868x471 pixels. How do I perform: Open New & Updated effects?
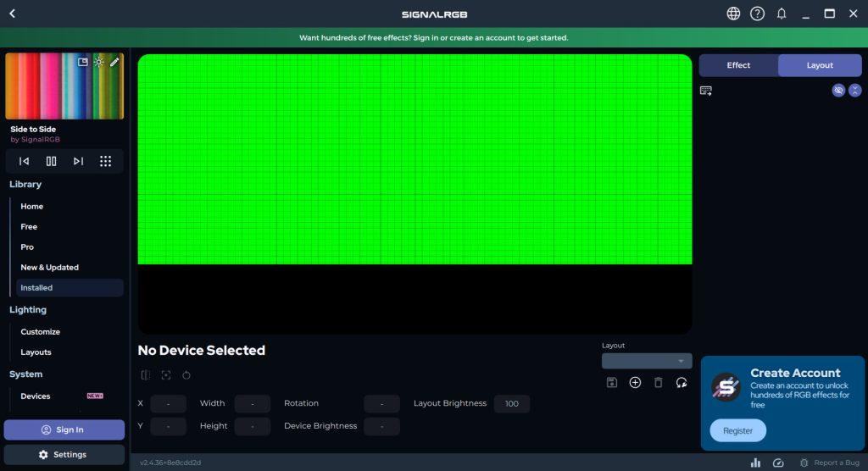coord(49,268)
